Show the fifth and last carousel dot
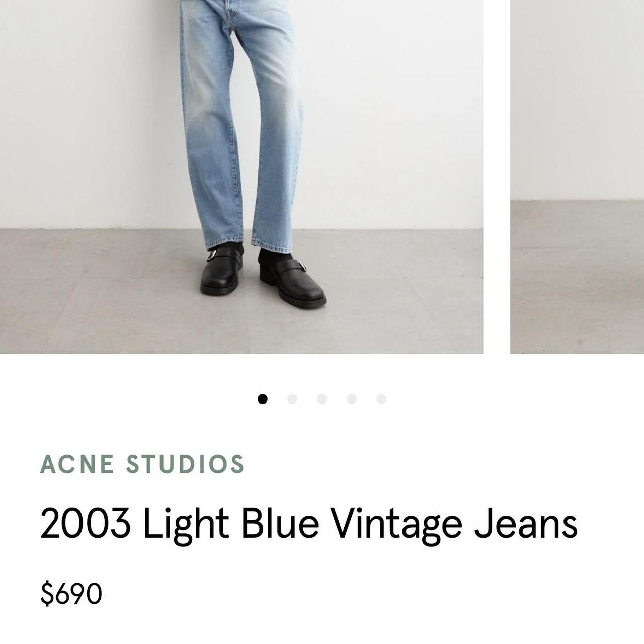This screenshot has height=644, width=644. pos(381,399)
